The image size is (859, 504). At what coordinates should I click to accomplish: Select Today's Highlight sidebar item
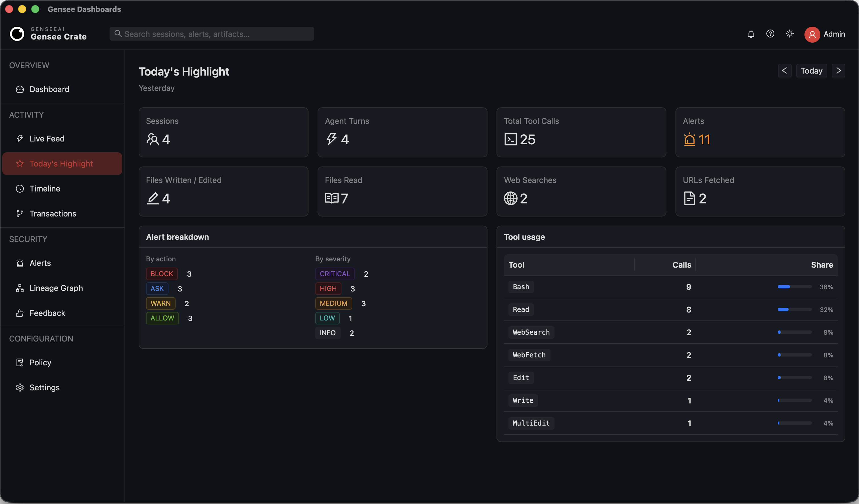pyautogui.click(x=62, y=164)
